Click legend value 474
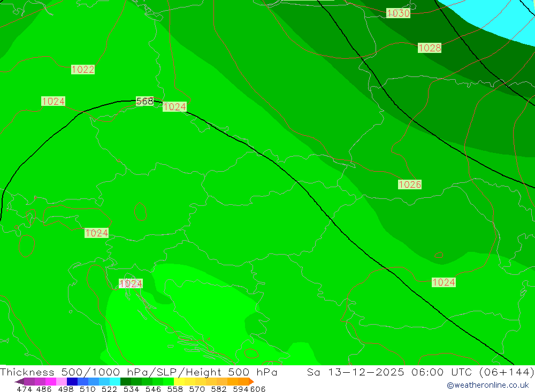 coord(24,389)
